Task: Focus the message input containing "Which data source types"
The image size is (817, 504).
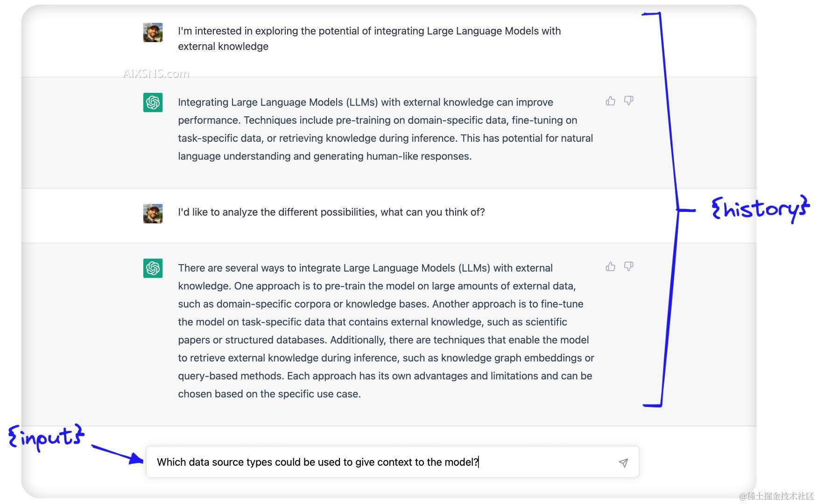Action: [x=373, y=462]
